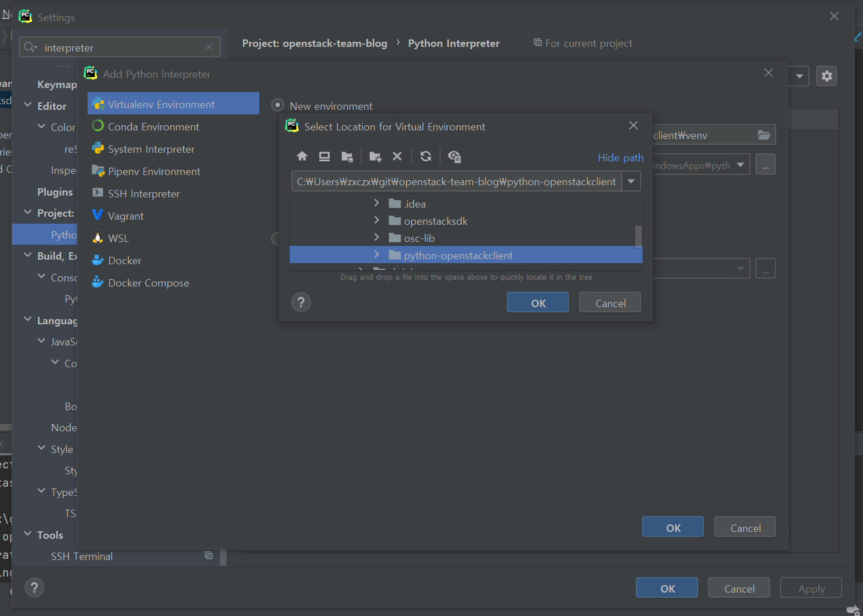This screenshot has width=863, height=616.
Task: Expand the osc-lib folder
Action: tap(377, 237)
